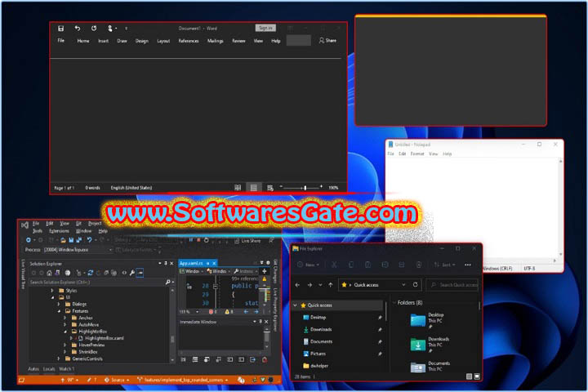Open the References tab in Word
The image size is (588, 392).
pos(189,41)
